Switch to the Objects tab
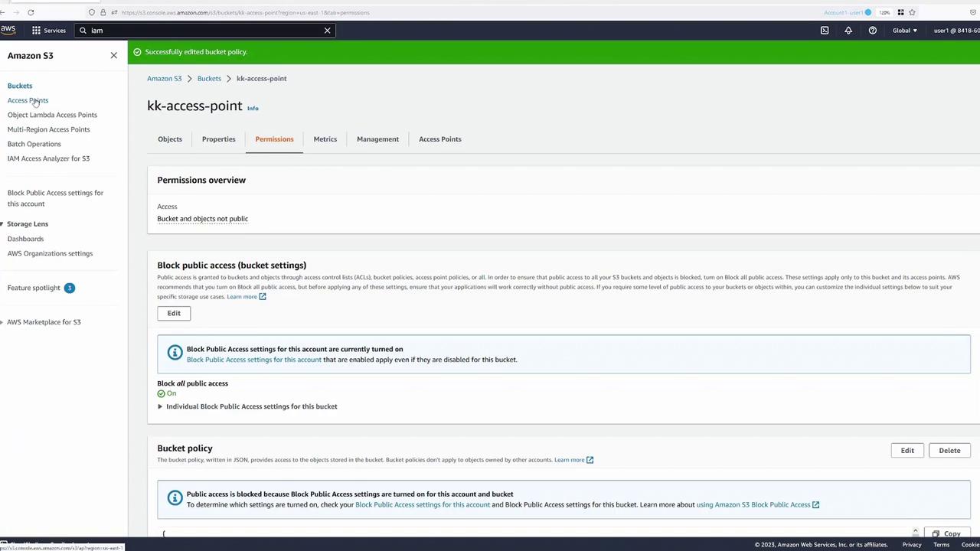 point(170,139)
